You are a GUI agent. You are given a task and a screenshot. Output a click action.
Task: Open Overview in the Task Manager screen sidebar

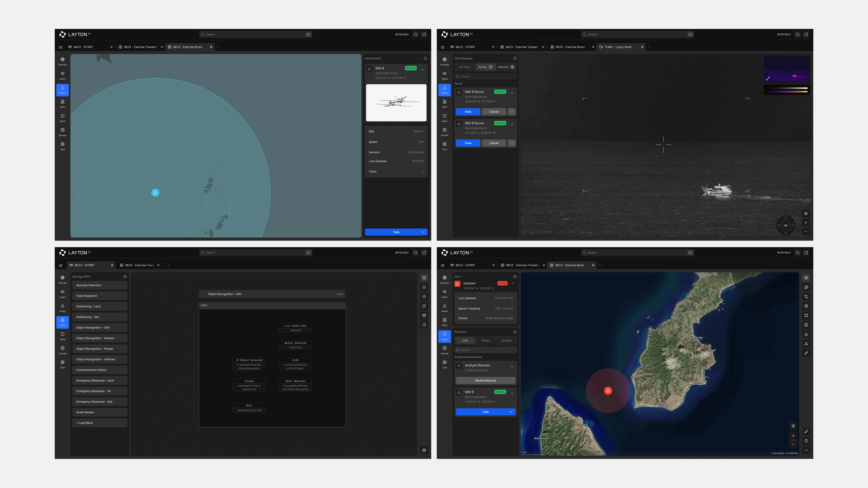point(444,61)
